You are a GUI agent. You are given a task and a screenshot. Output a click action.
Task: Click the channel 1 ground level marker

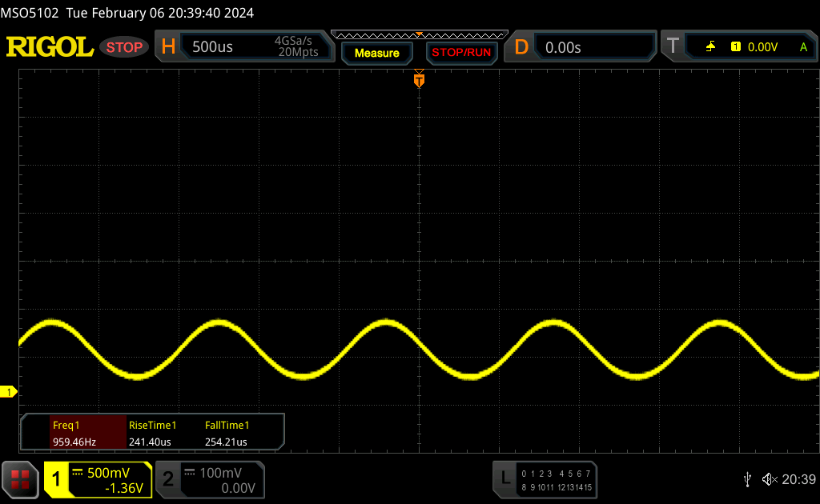(9, 391)
